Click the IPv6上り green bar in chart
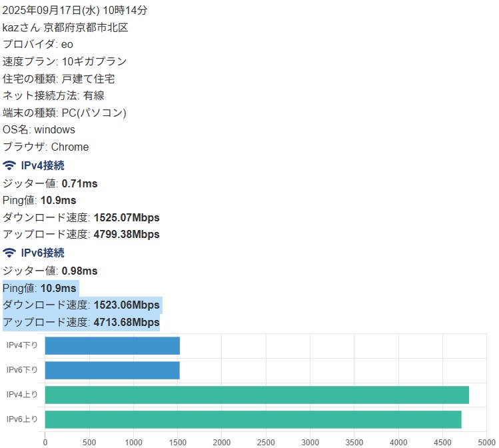Screen dimensions: 499x448 [x=253, y=419]
